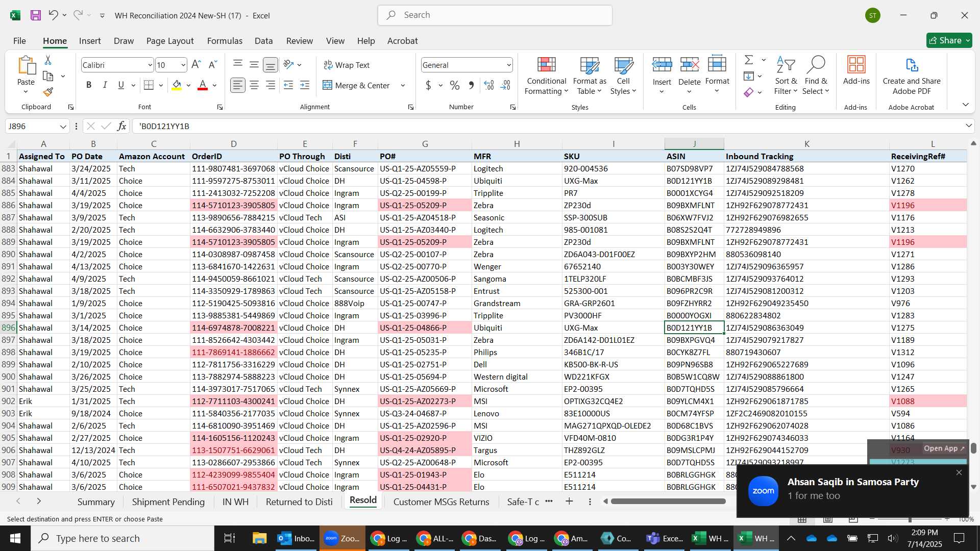980x551 pixels.
Task: Expand the Name Box J896 dropdown
Action: [63, 126]
